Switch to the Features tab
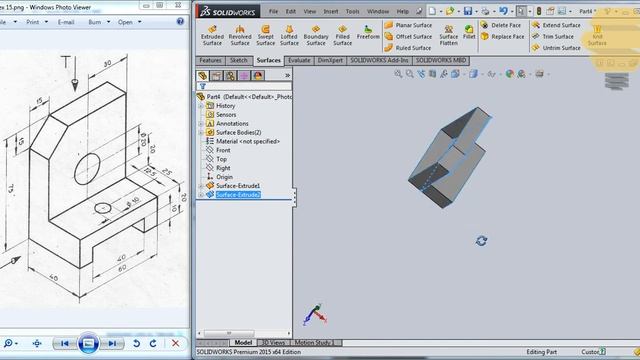Screen dimensions: 640x360 tap(210, 60)
